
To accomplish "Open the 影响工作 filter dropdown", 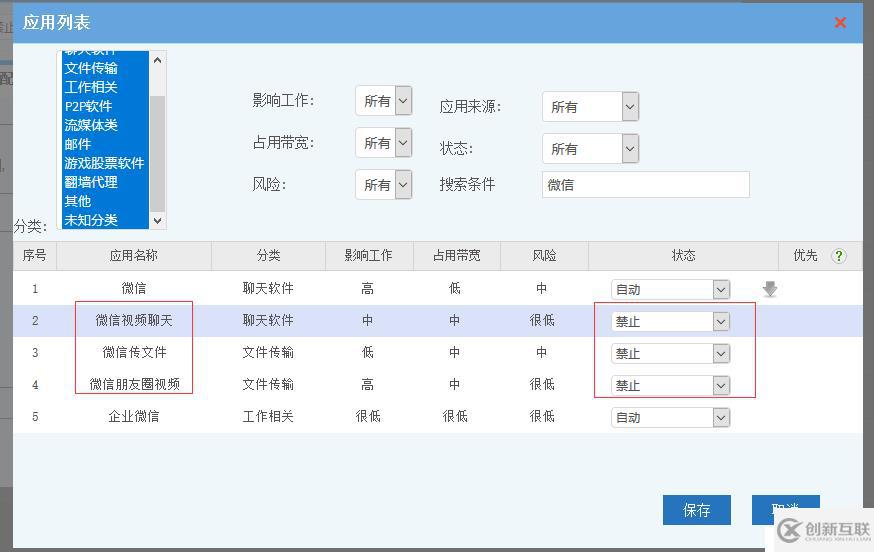I will 383,101.
